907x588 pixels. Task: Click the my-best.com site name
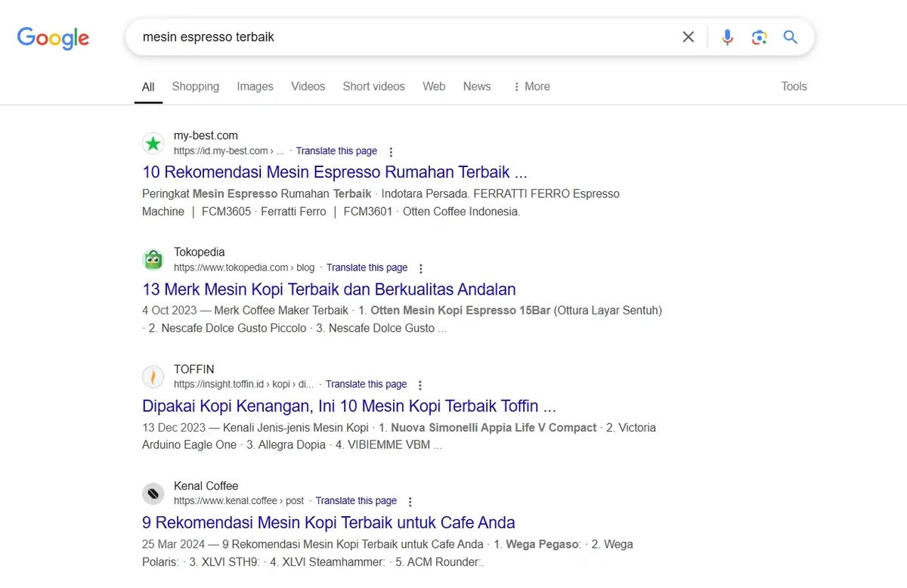(x=206, y=136)
